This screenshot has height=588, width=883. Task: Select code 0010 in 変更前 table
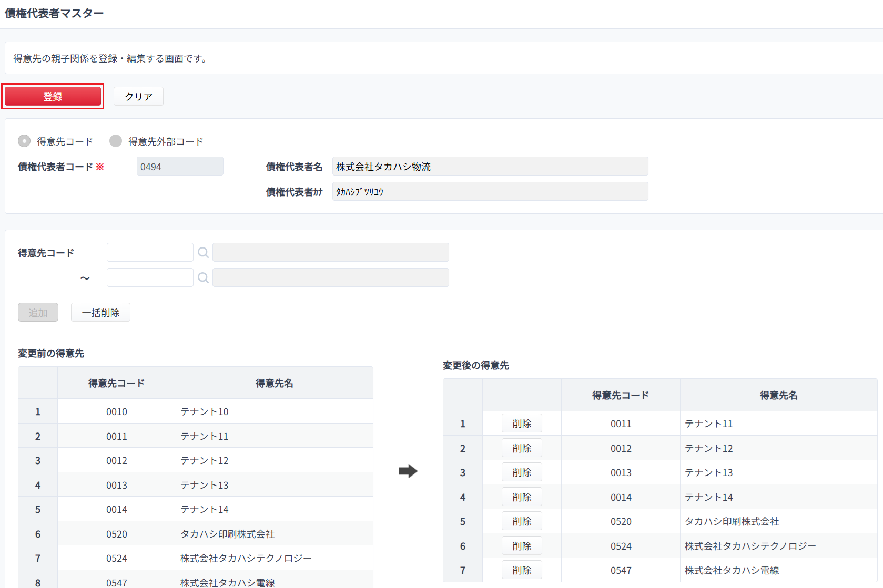(117, 411)
